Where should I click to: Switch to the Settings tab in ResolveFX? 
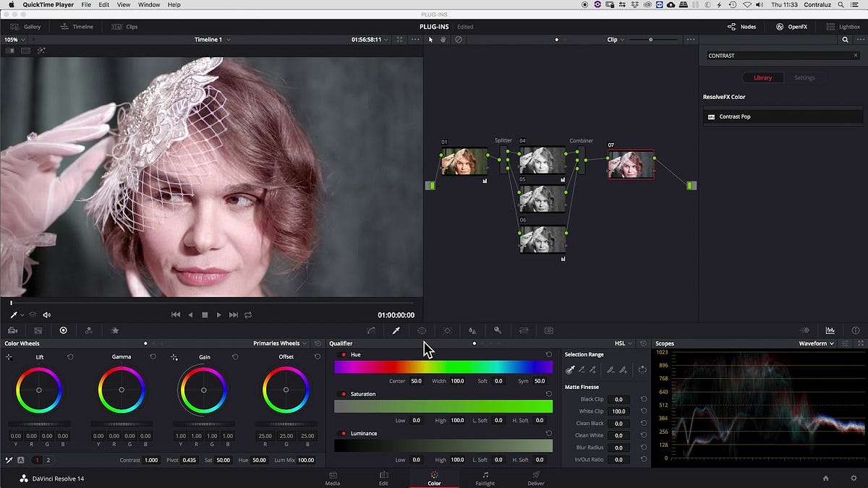coord(804,77)
